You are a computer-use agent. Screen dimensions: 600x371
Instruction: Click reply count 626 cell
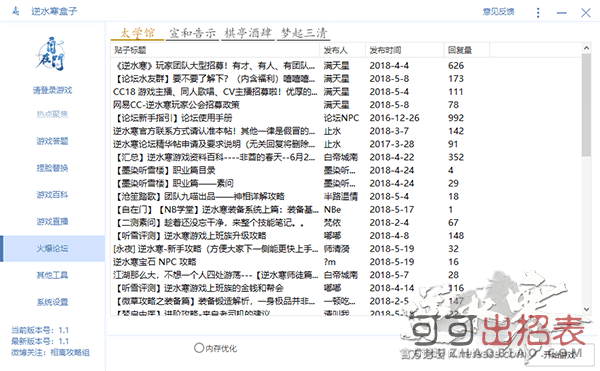456,66
